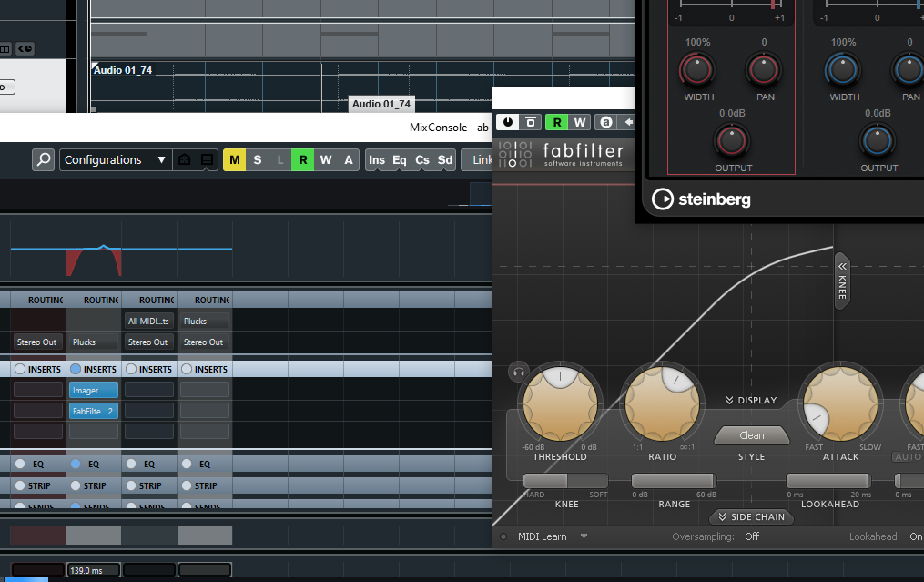Open the MIDI Learn dropdown arrow

pyautogui.click(x=584, y=536)
